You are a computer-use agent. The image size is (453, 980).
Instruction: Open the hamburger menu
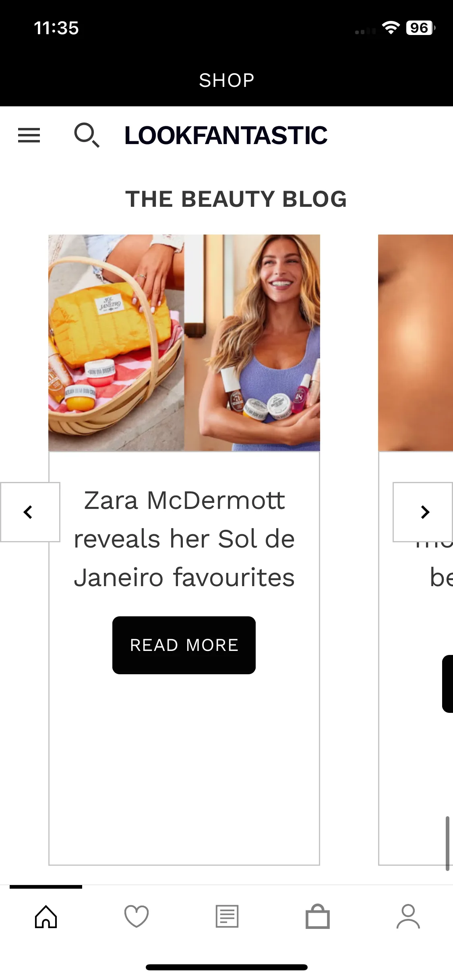click(x=29, y=135)
